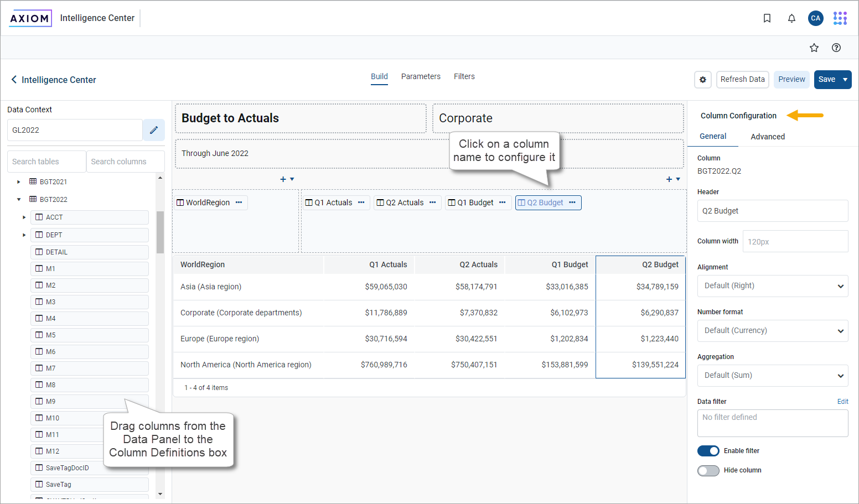The image size is (859, 504).
Task: Click the gear icon beside Refresh Data
Action: [x=703, y=79]
